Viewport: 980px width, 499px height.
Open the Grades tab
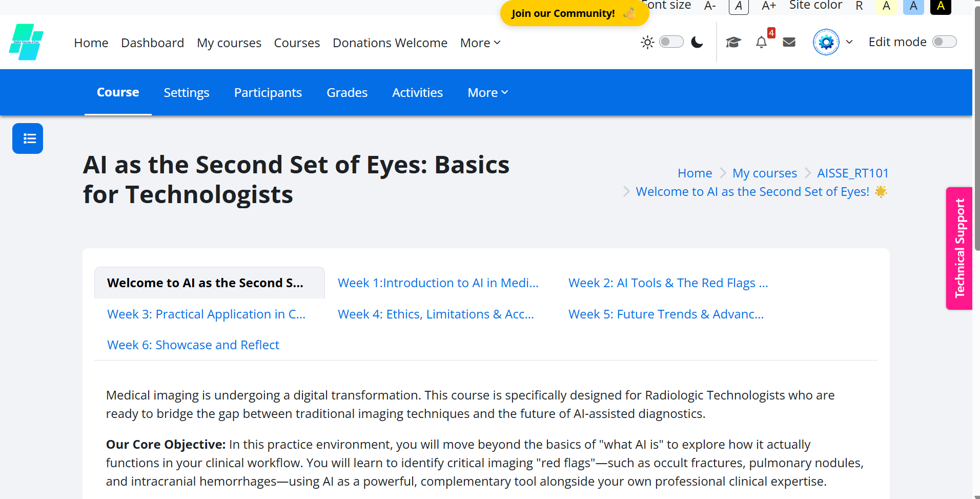pos(347,92)
